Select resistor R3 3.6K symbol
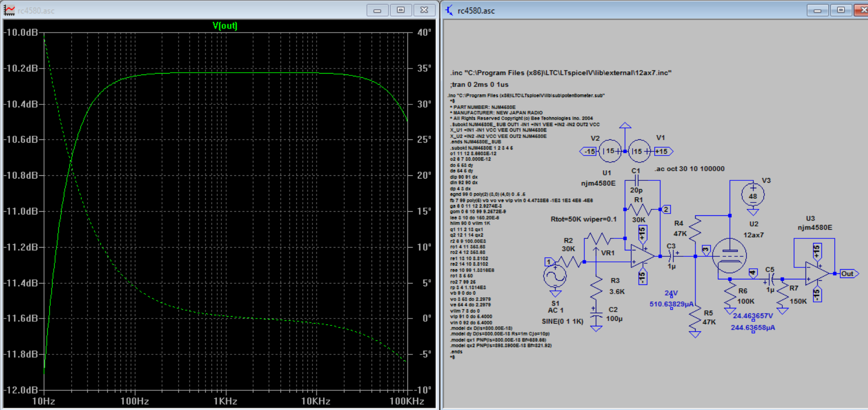868x410 pixels. tap(596, 288)
